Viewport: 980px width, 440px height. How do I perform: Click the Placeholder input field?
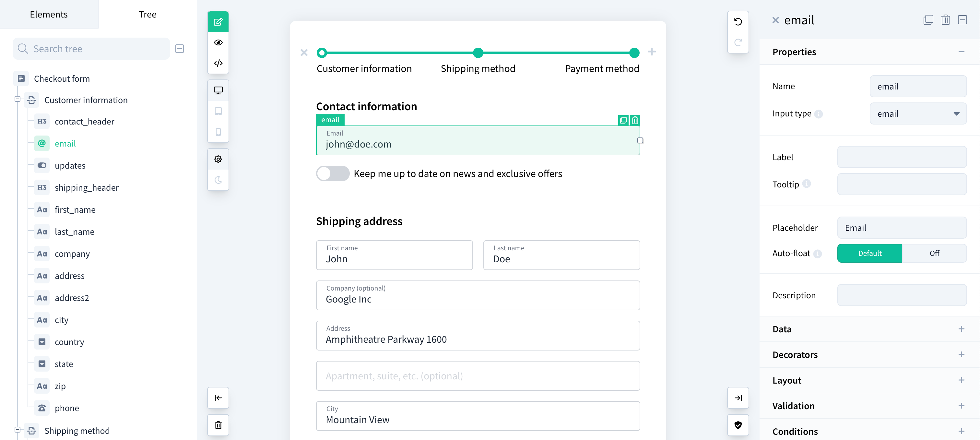[902, 227]
